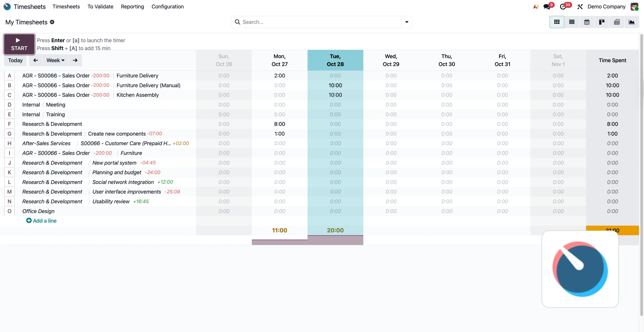Image resolution: width=644 pixels, height=332 pixels.
Task: Click in the Search field
Action: 320,22
